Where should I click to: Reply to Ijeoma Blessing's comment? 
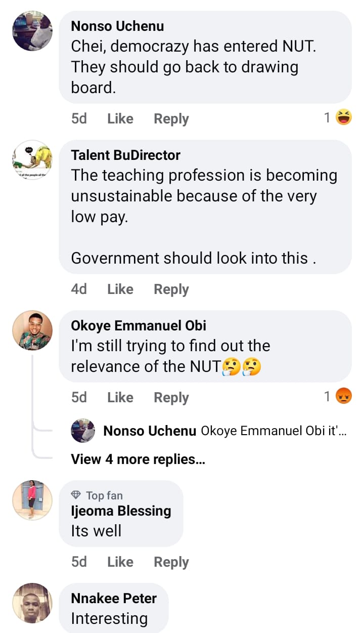tap(171, 562)
